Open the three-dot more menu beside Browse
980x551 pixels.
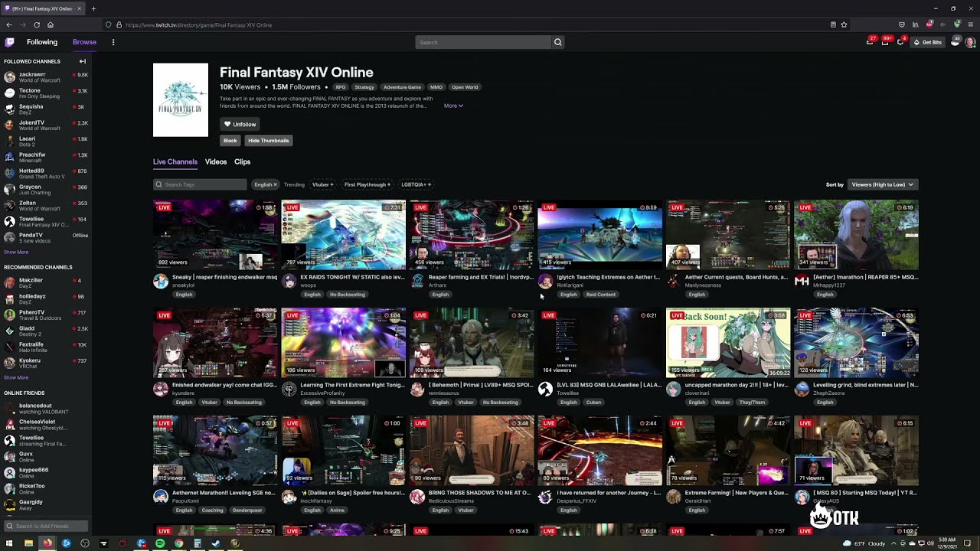point(113,42)
